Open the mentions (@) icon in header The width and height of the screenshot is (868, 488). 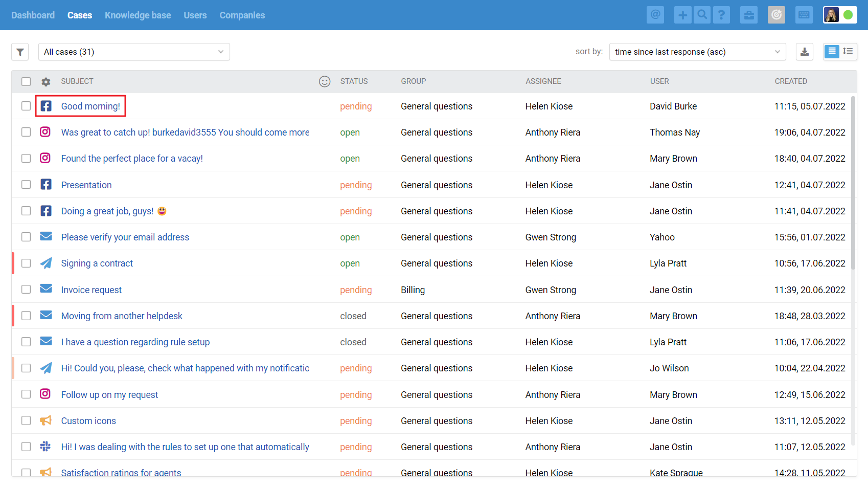[655, 15]
